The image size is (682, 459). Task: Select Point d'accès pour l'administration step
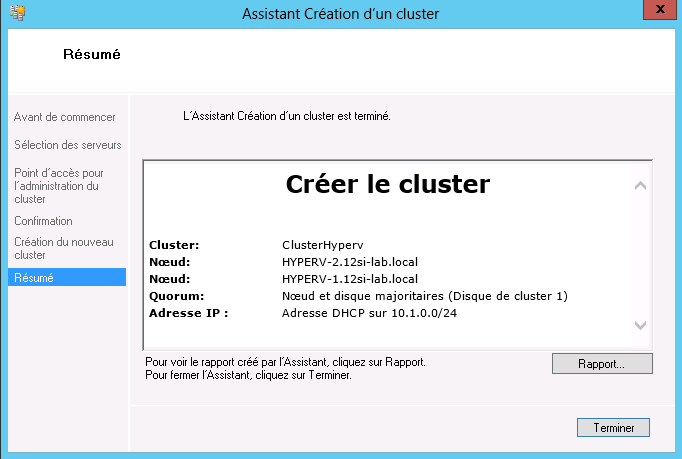pyautogui.click(x=59, y=186)
